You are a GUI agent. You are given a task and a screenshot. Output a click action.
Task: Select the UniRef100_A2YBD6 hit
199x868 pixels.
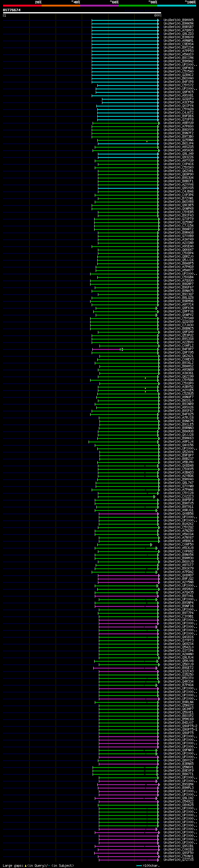point(178,476)
